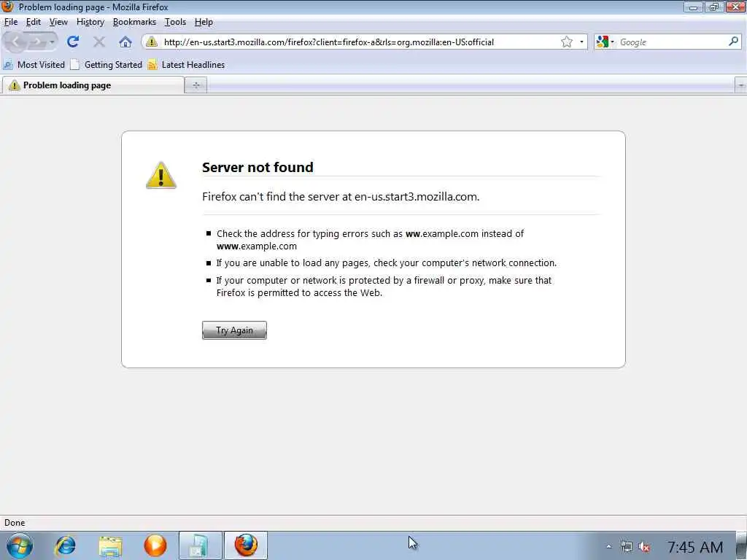Click the taskbar document window button
Image resolution: width=747 pixels, height=560 pixels.
pyautogui.click(x=200, y=545)
